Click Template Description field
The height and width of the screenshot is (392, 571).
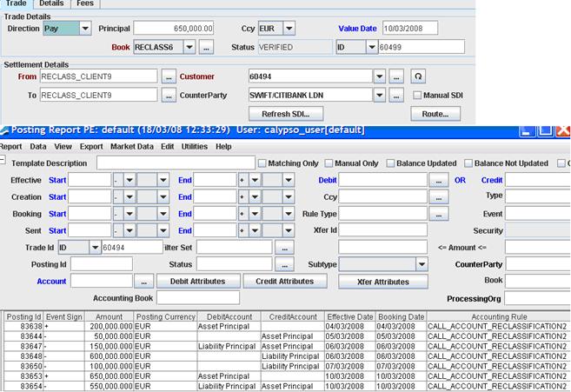coord(176,163)
